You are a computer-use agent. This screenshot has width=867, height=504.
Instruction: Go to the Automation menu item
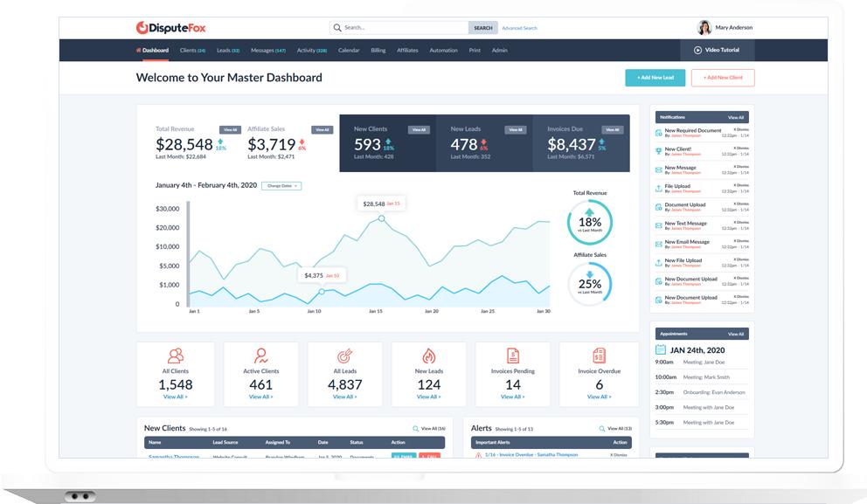point(443,51)
